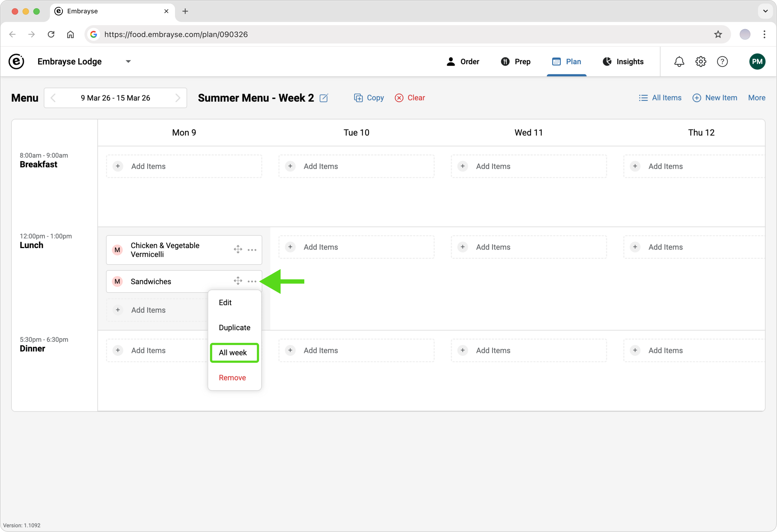Go to previous week using left chevron
The image size is (777, 532).
click(x=53, y=98)
